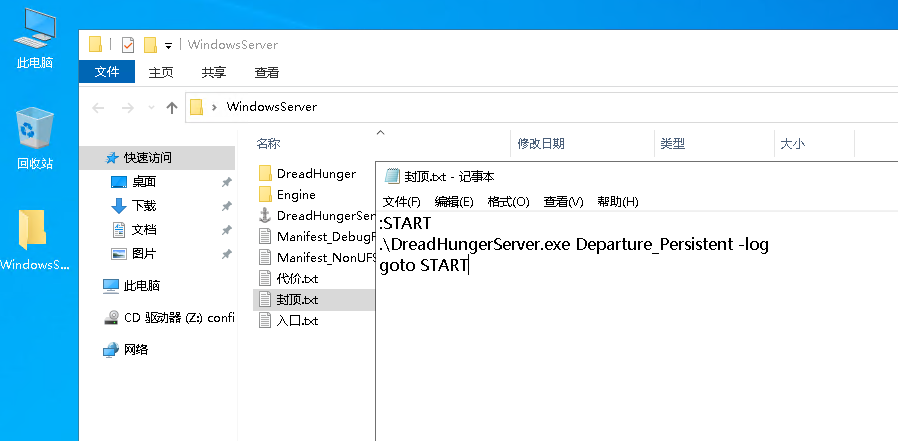898x441 pixels.
Task: Click the goto START line in Notepad
Action: tap(424, 266)
